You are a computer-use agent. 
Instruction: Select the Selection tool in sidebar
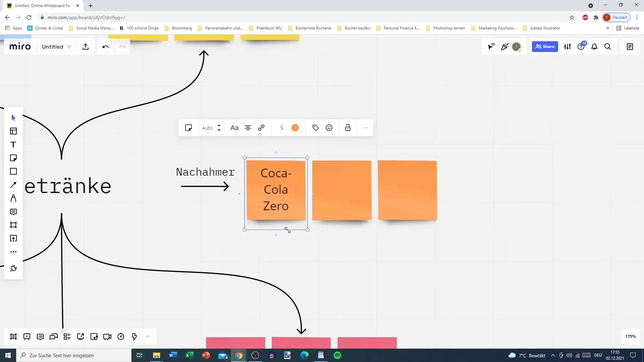[13, 118]
